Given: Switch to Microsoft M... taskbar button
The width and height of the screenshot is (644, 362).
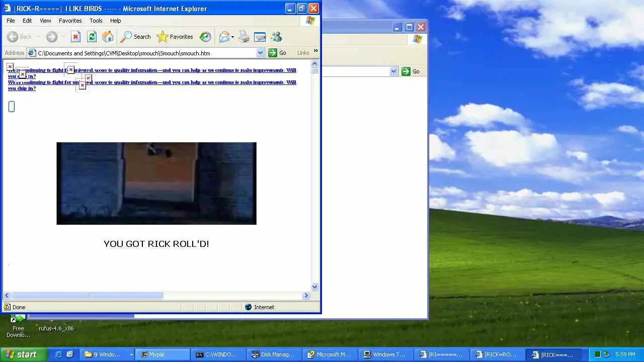Looking at the screenshot, I should coord(330,354).
